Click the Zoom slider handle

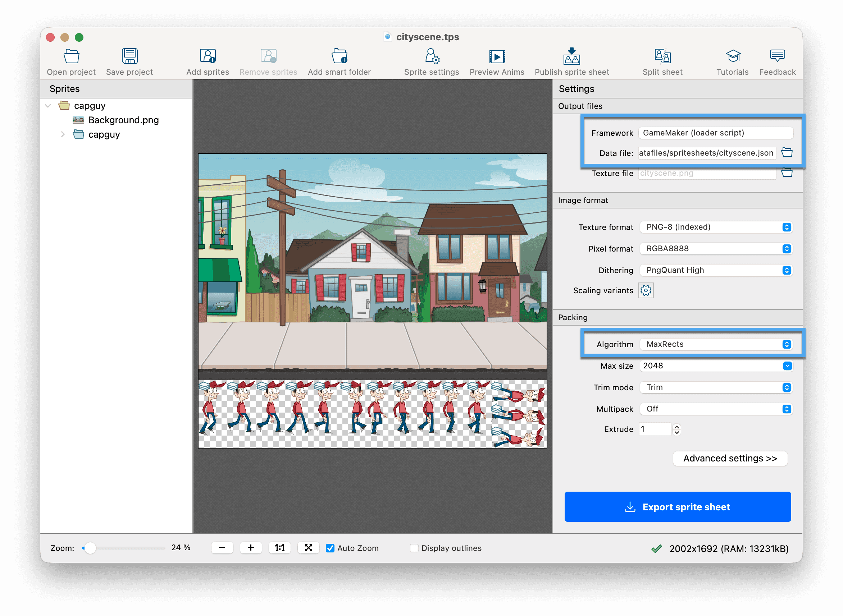[90, 548]
